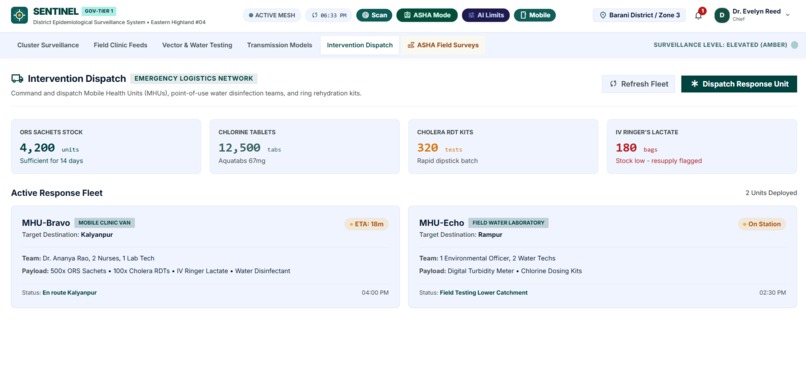Click the 'Field Testing Lower Catchment' status
This screenshot has height=366, width=806.
pyautogui.click(x=484, y=292)
